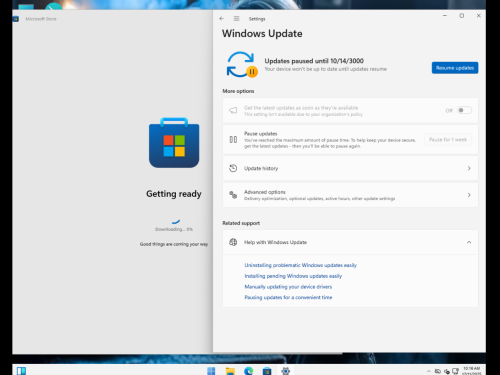500x375 pixels.
Task: Expand the Update history row chevron
Action: pyautogui.click(x=469, y=168)
